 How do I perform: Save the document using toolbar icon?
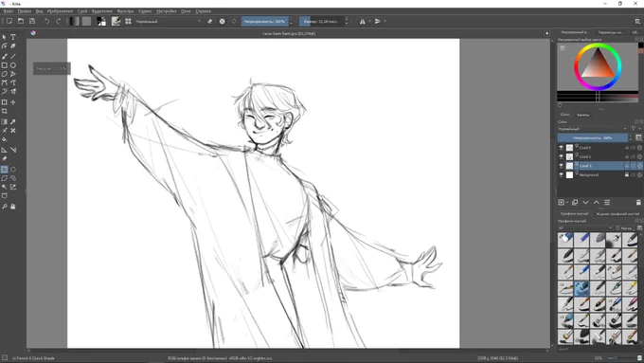tap(32, 21)
